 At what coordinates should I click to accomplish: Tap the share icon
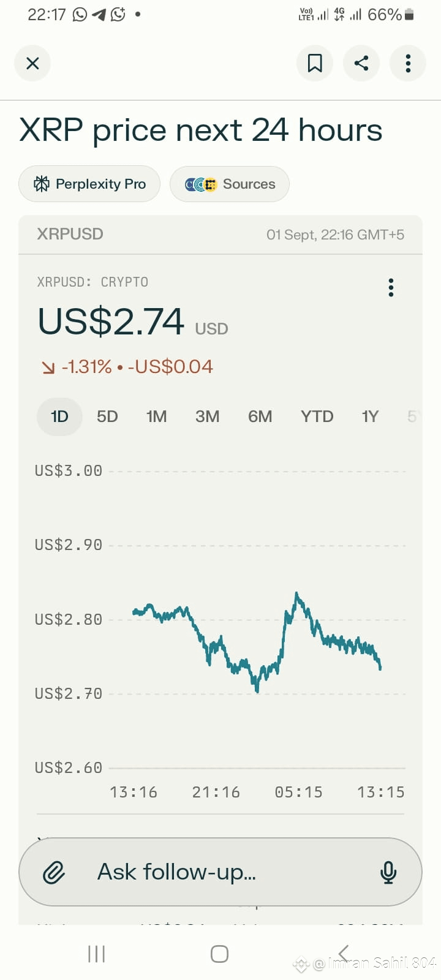(x=361, y=63)
